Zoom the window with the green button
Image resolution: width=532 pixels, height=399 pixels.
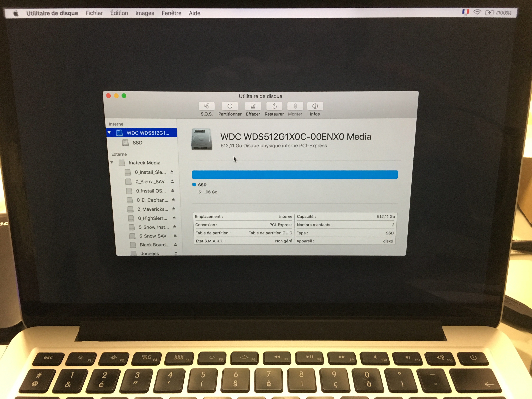(124, 96)
